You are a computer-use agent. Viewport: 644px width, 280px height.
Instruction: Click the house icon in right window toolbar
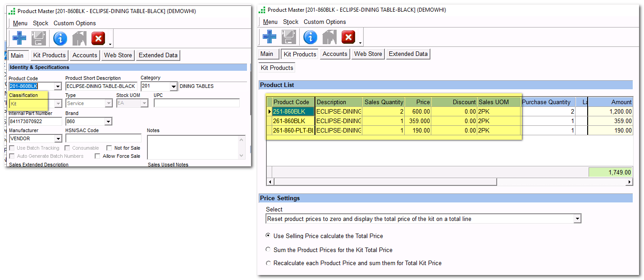pyautogui.click(x=329, y=37)
